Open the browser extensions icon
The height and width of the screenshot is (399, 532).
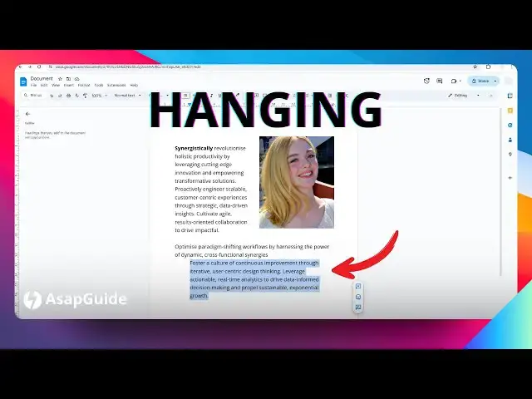[x=488, y=66]
